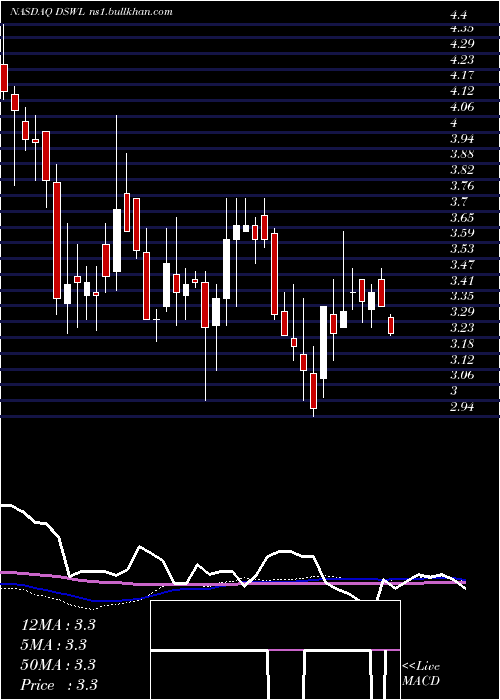Select the 3.94 price axis label

(462, 139)
